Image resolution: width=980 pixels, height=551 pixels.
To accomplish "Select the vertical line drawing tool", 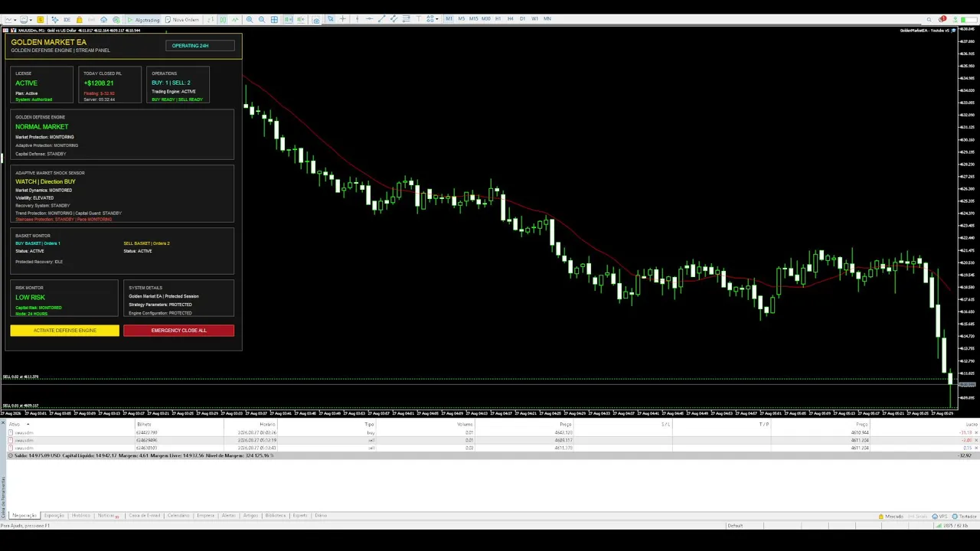I will tap(357, 19).
